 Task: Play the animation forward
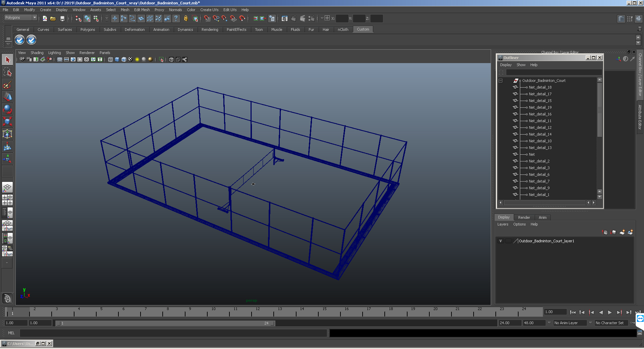[610, 312]
